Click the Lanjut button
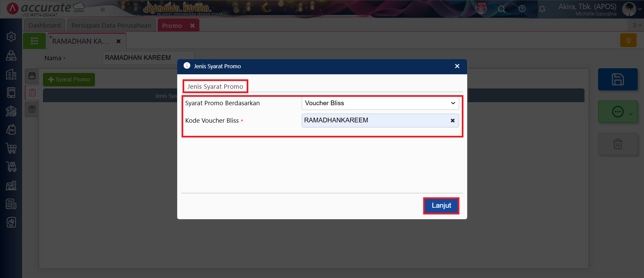 [441, 205]
